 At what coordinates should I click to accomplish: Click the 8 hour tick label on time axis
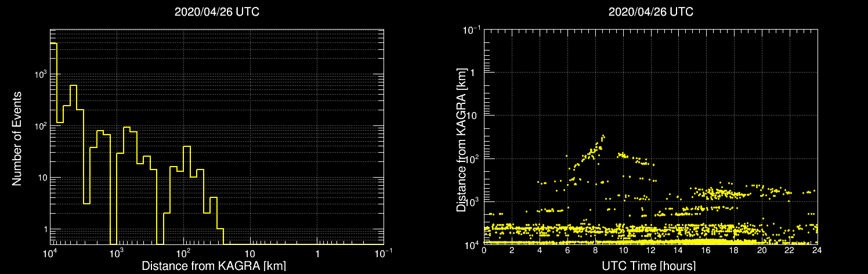[x=595, y=250]
